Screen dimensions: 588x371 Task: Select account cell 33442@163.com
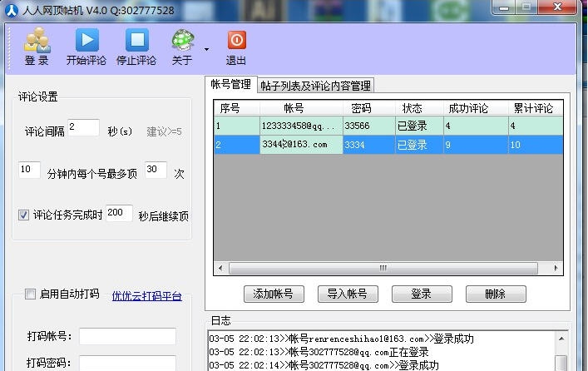pyautogui.click(x=301, y=145)
